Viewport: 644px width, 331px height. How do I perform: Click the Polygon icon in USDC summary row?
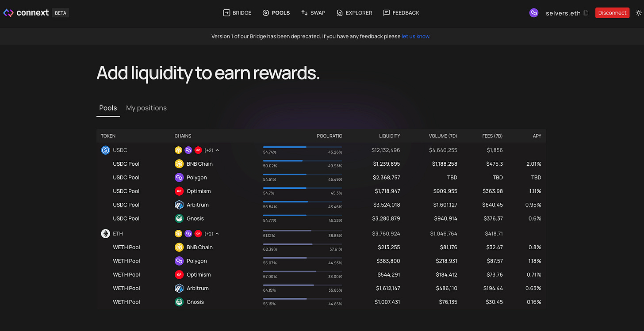188,150
